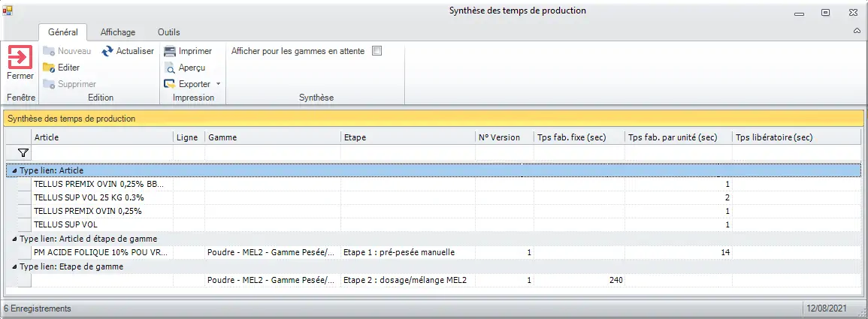Click the Imprimer printer icon

tap(170, 51)
